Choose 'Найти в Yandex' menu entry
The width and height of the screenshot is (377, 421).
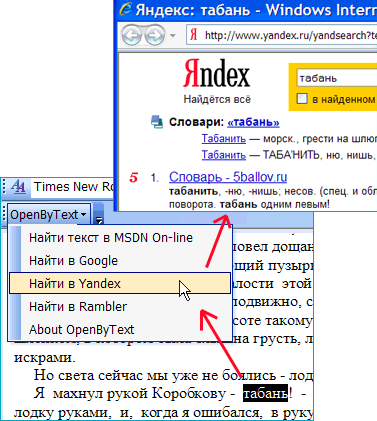pyautogui.click(x=120, y=284)
